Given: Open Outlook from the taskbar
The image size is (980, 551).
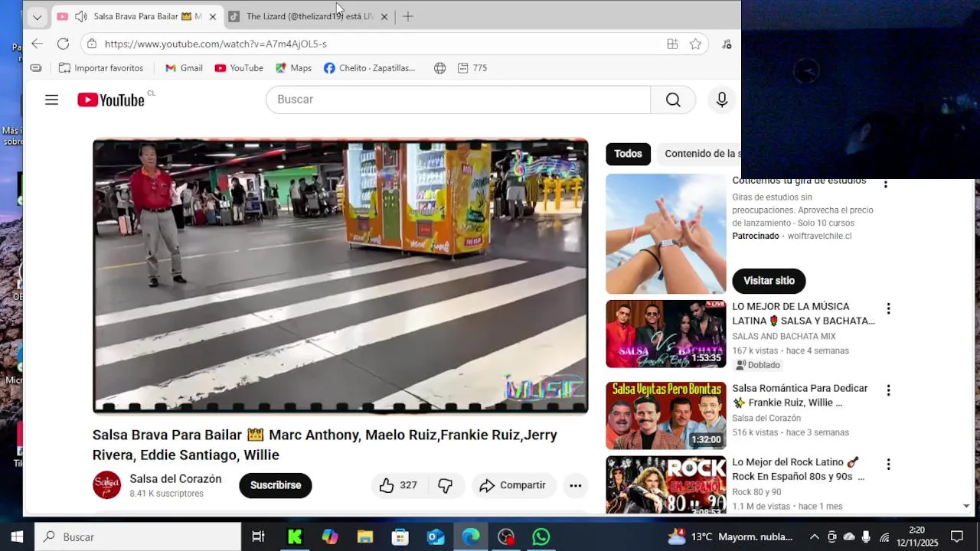Looking at the screenshot, I should coord(436,537).
